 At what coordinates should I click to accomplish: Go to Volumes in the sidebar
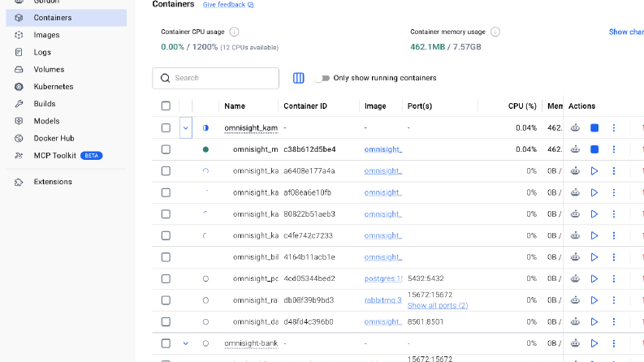coord(66,69)
